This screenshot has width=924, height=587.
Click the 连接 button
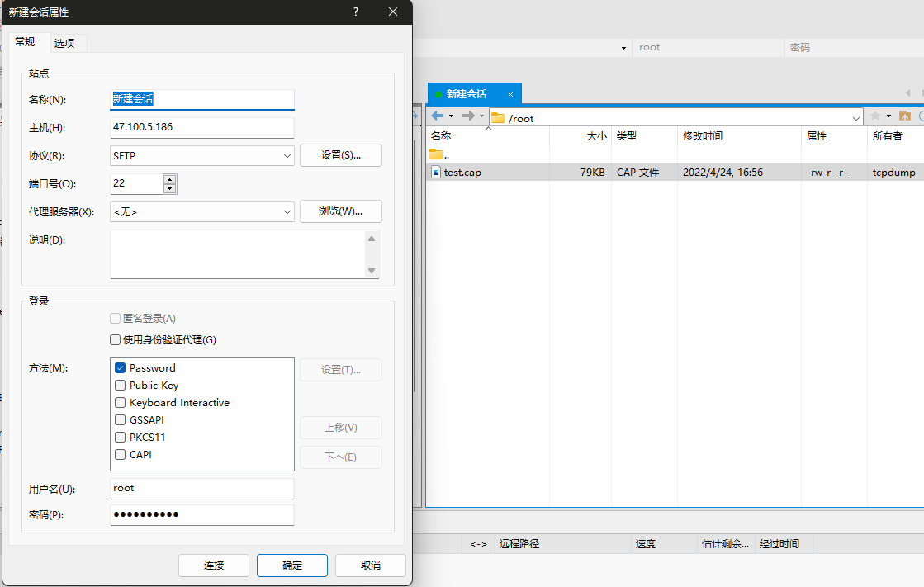[x=214, y=566]
